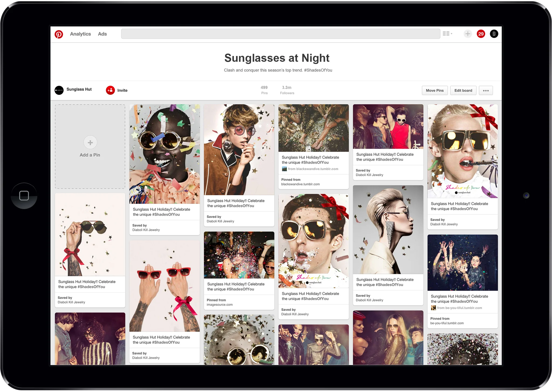This screenshot has height=392, width=552.
Task: Click the plus create pin icon in header
Action: 468,34
